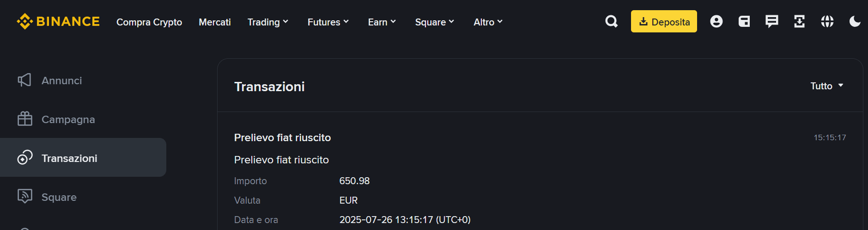Open the search magnifier icon
This screenshot has height=230, width=868.
click(x=611, y=21)
